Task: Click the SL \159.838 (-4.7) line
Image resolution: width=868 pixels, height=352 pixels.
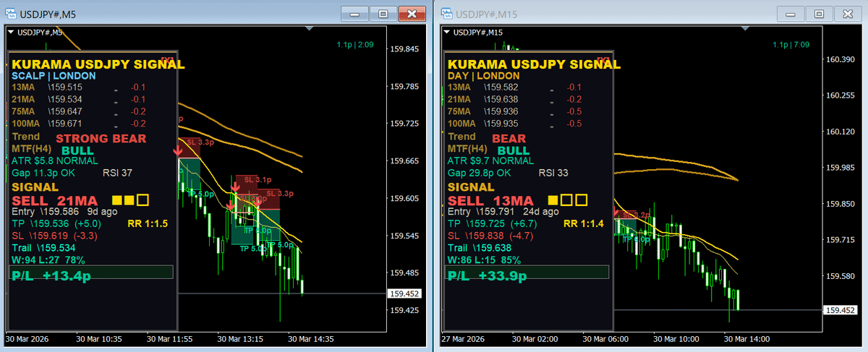Action: coord(492,236)
